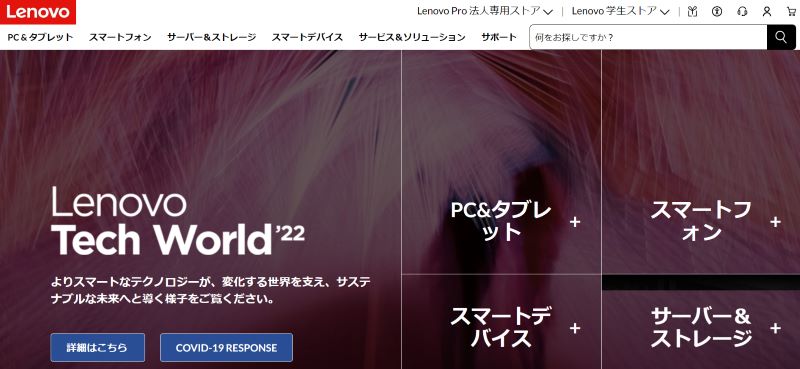Open the スマートフォン navigation menu
The image size is (800, 369).
[120, 37]
